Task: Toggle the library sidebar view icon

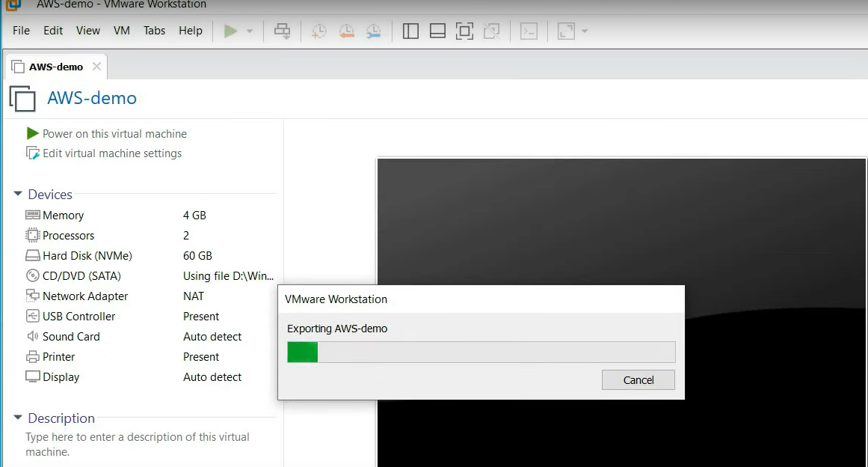Action: pos(410,31)
